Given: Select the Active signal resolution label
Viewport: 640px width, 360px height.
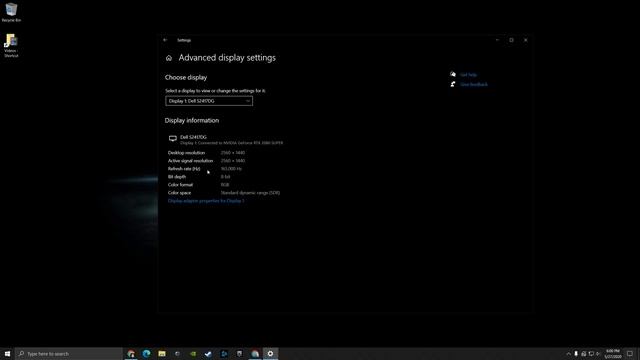Looking at the screenshot, I should 190,161.
